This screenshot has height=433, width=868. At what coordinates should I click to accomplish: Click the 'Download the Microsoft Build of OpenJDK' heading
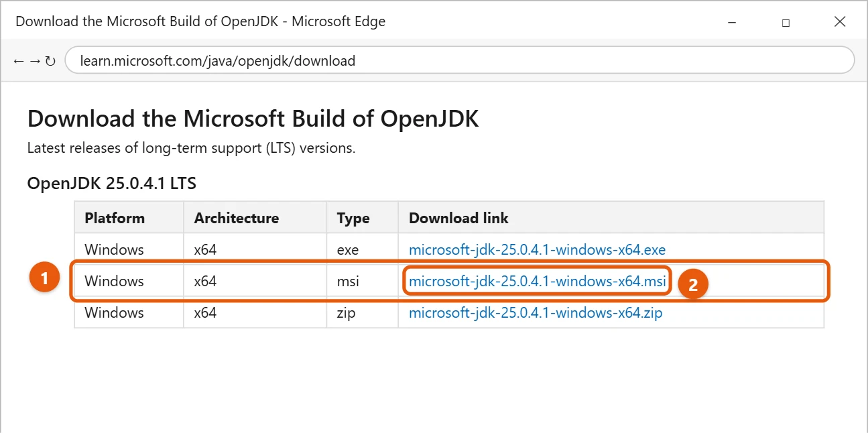253,119
